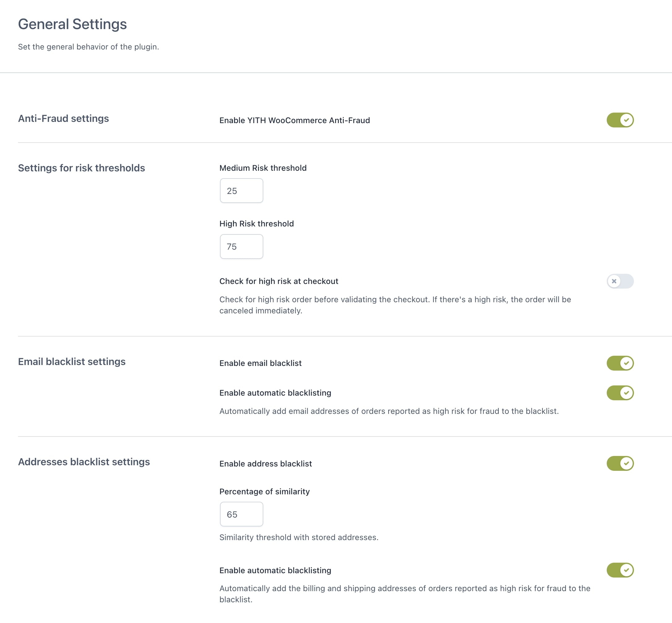
Task: Click the High Risk threshold label text
Action: (256, 224)
